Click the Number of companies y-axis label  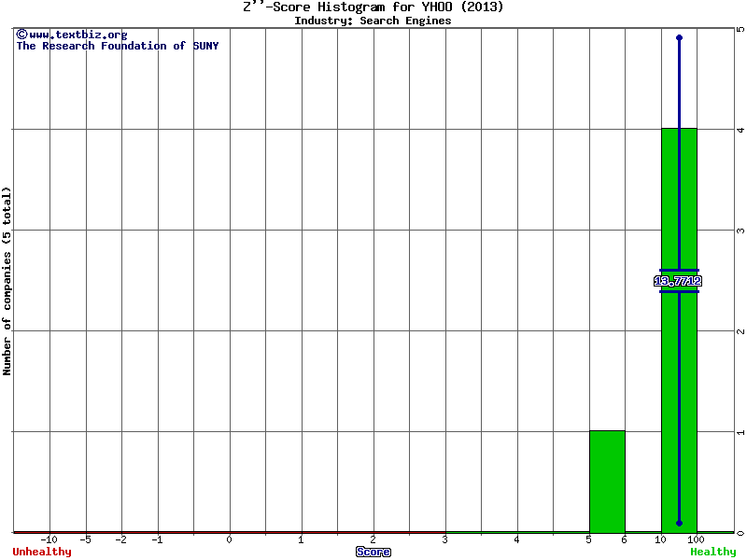7,281
